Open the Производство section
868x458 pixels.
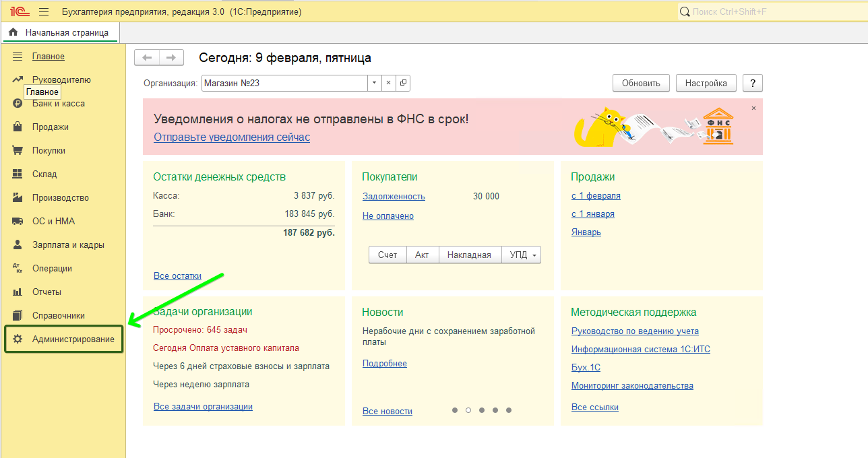pyautogui.click(x=61, y=197)
